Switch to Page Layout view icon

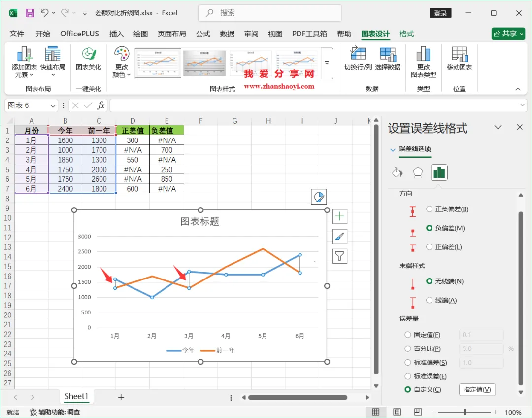click(x=397, y=412)
